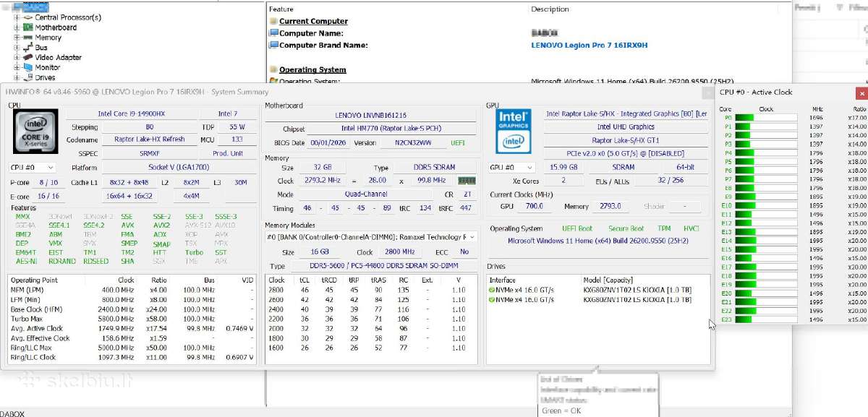The height and width of the screenshot is (417, 868).
Task: Close the CPU #0 Active Clock window
Action: point(861,93)
